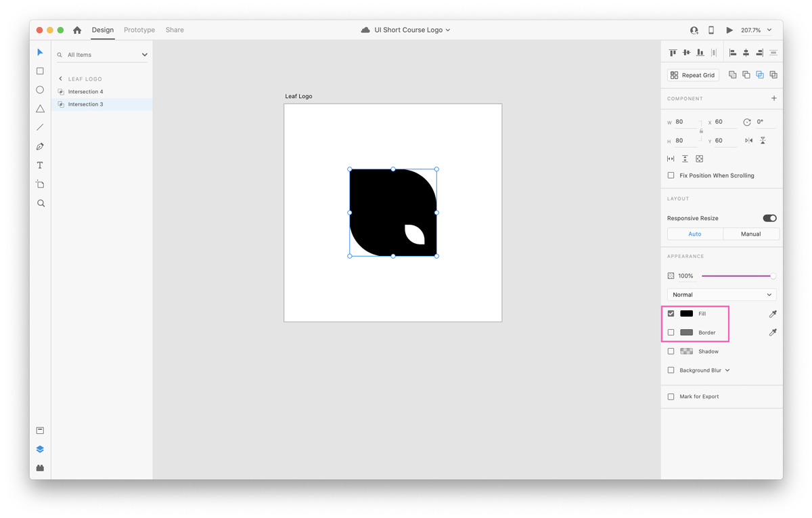The height and width of the screenshot is (518, 812).
Task: Select the Rectangle tool
Action: 40,71
